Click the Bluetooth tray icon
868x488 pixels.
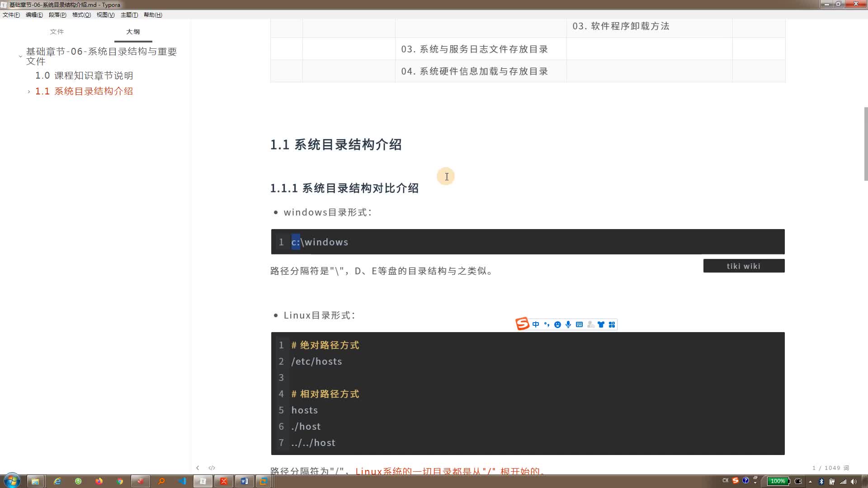(821, 482)
